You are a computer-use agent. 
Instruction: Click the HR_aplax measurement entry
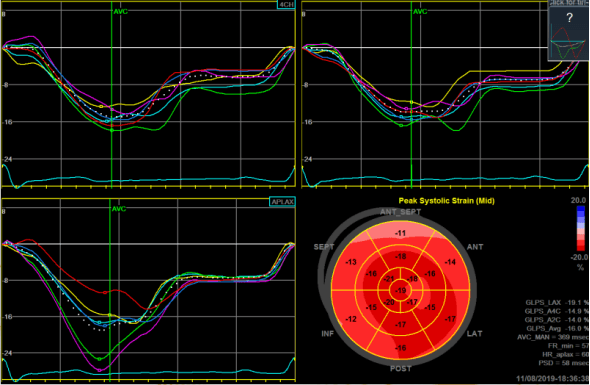(566, 355)
